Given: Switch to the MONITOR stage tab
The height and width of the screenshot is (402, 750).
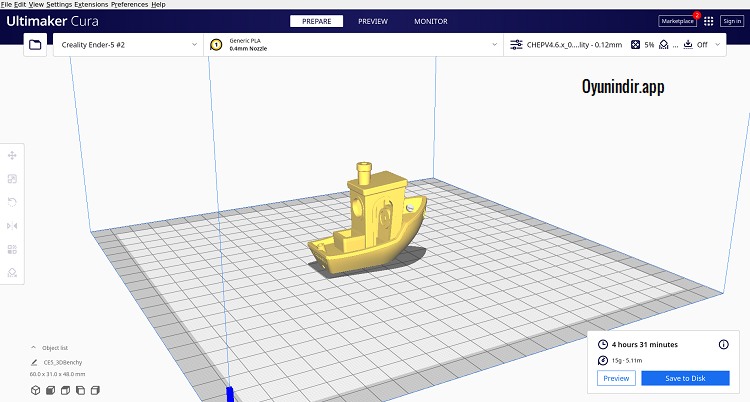Looking at the screenshot, I should click(431, 21).
